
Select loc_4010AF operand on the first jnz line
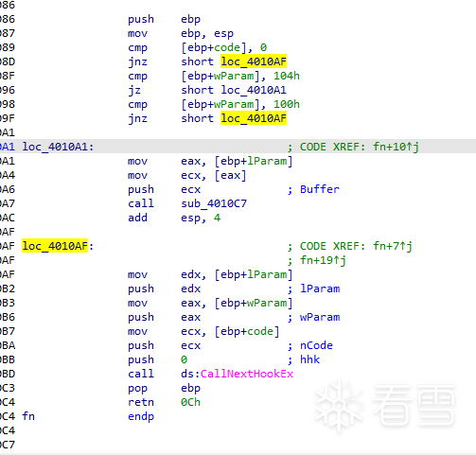tap(254, 61)
